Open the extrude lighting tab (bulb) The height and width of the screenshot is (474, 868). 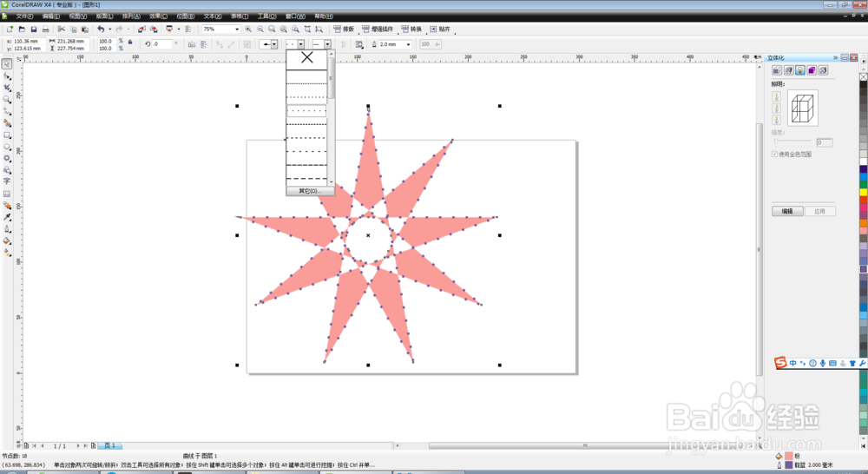coord(800,70)
